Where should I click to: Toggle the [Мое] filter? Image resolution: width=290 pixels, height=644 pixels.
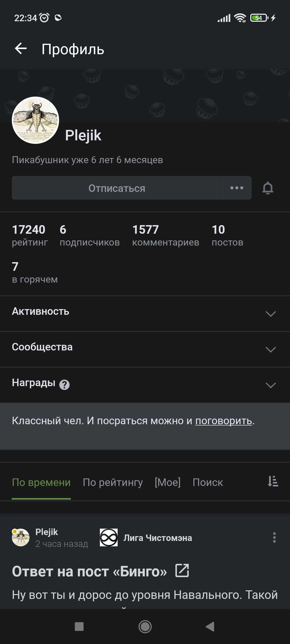pos(168,482)
